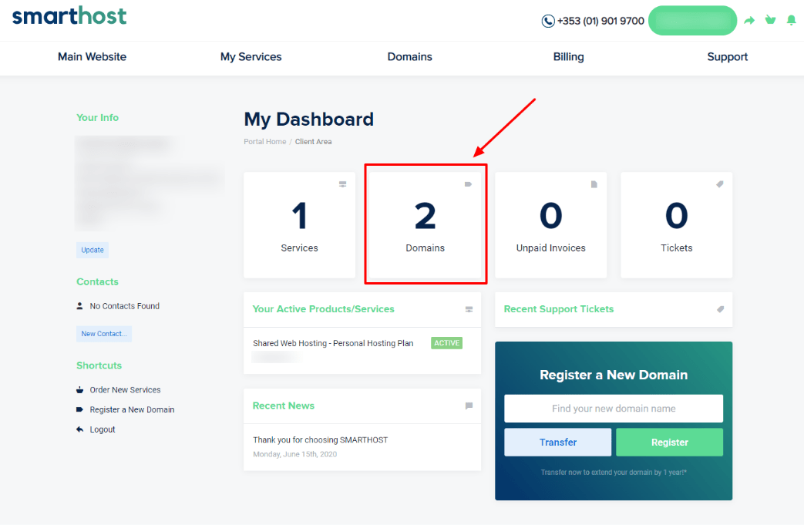The width and height of the screenshot is (804, 532).
Task: Click the green share arrow icon
Action: click(x=749, y=21)
